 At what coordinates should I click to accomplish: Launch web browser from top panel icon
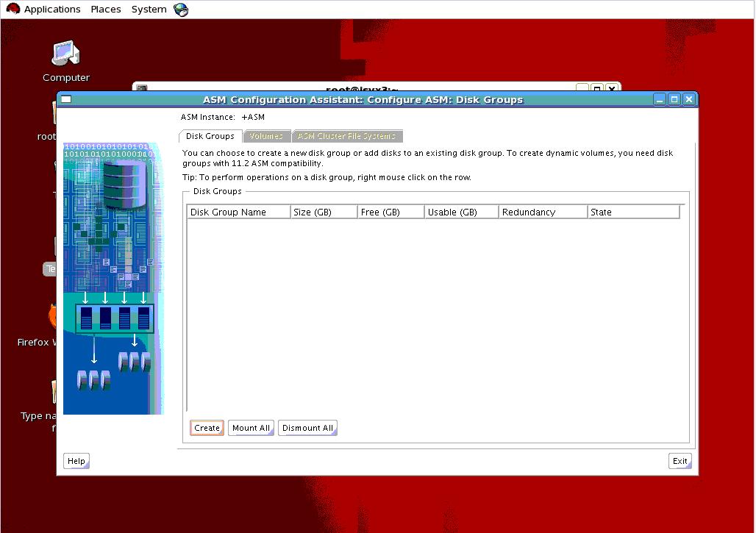[x=181, y=9]
